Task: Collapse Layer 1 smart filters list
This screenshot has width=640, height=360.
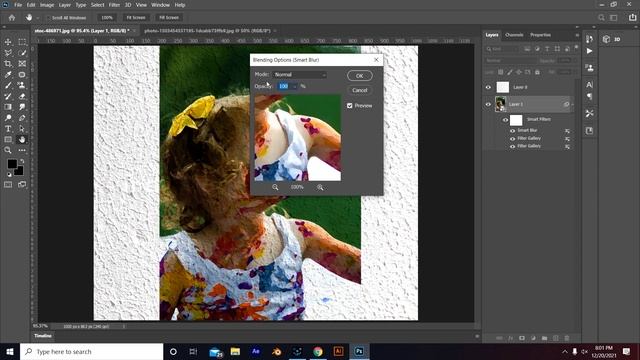Action: (x=572, y=104)
